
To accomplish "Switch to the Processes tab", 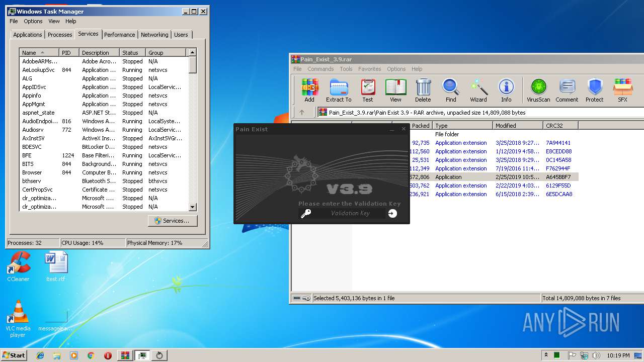I will coord(60,35).
